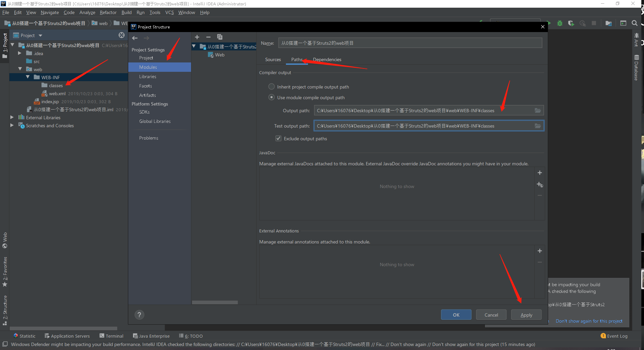Viewport: 644px width, 350px height.
Task: Start the green Debug bug icon
Action: pyautogui.click(x=560, y=23)
